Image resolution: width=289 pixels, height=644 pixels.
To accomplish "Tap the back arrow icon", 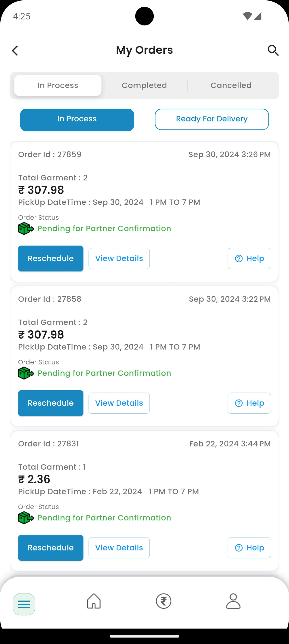I will click(x=15, y=51).
